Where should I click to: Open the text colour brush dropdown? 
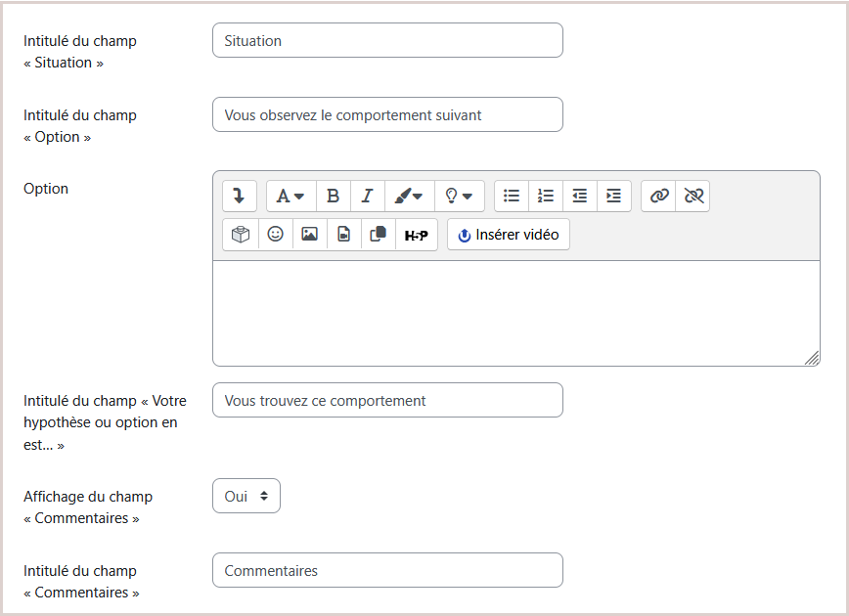click(409, 196)
